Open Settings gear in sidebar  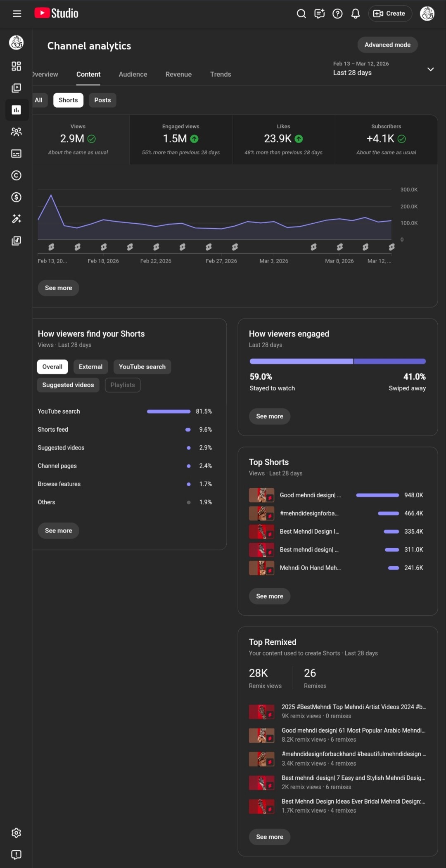tap(16, 833)
